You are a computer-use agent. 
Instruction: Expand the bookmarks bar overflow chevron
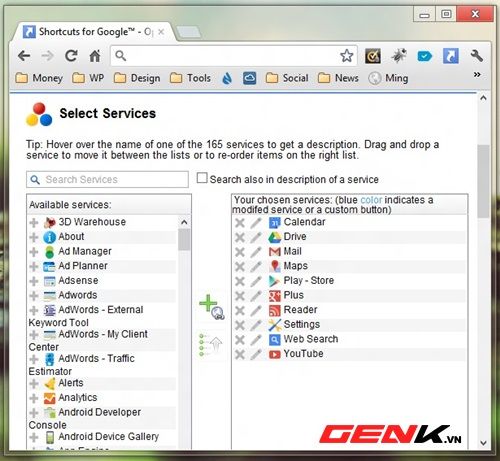point(477,74)
